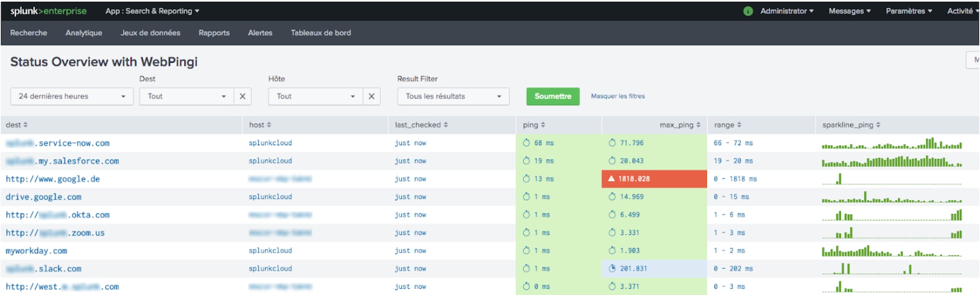Viewport: 980px width, 295px height.
Task: Clear the Hôte filter with X
Action: pyautogui.click(x=371, y=96)
